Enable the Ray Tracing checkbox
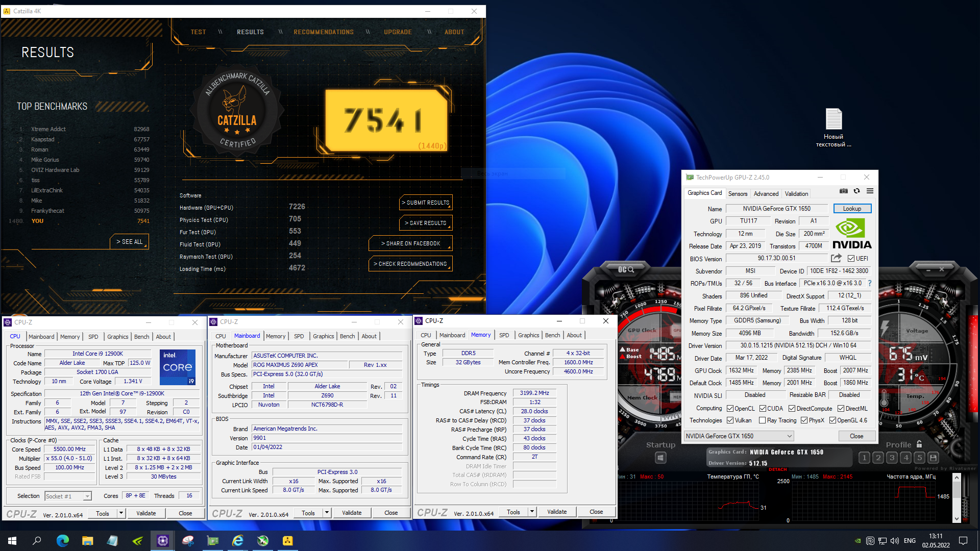This screenshot has height=551, width=980. (x=762, y=420)
